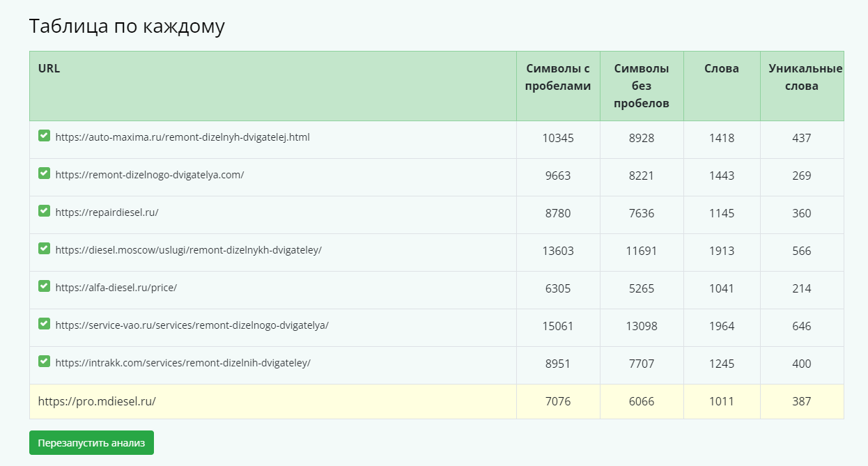This screenshot has height=466, width=868.
Task: Toggle the diesel.moscow row checkbox
Action: [x=44, y=248]
